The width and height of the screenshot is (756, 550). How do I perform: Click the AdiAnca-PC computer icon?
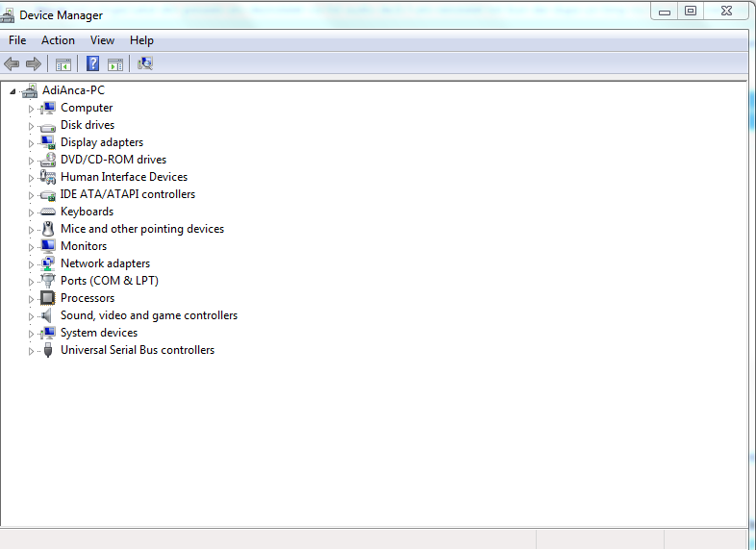point(30,90)
